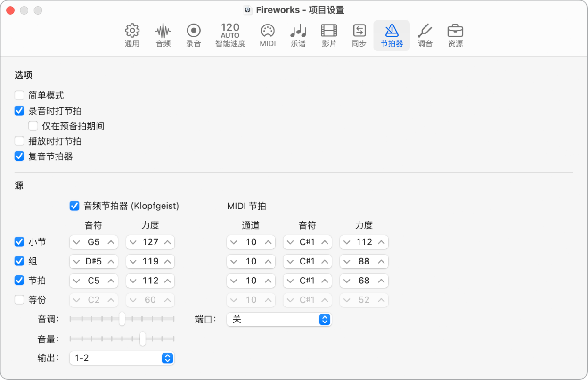Click up arrow on 节拍 MIDI 通道 10
The width and height of the screenshot is (588, 380).
pyautogui.click(x=268, y=281)
